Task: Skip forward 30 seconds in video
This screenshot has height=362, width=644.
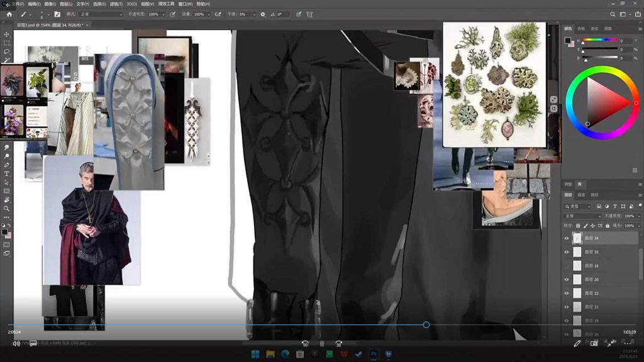Action: coord(338,344)
